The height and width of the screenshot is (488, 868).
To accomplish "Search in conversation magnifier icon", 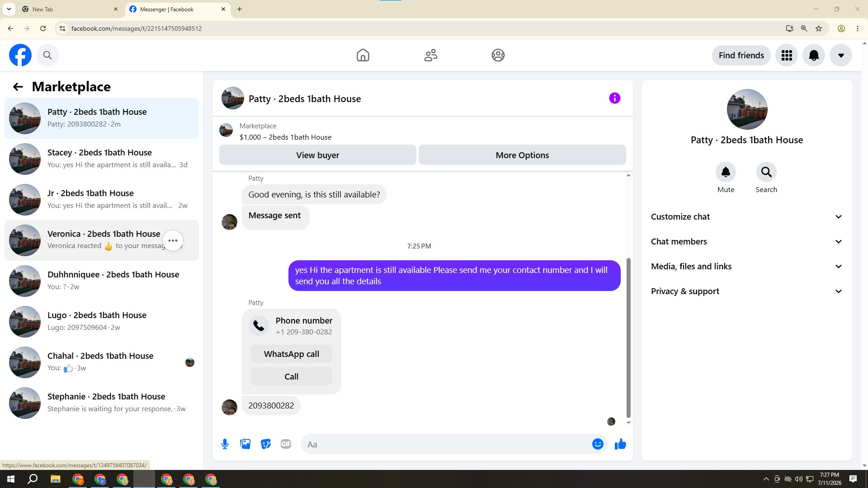I will [766, 172].
